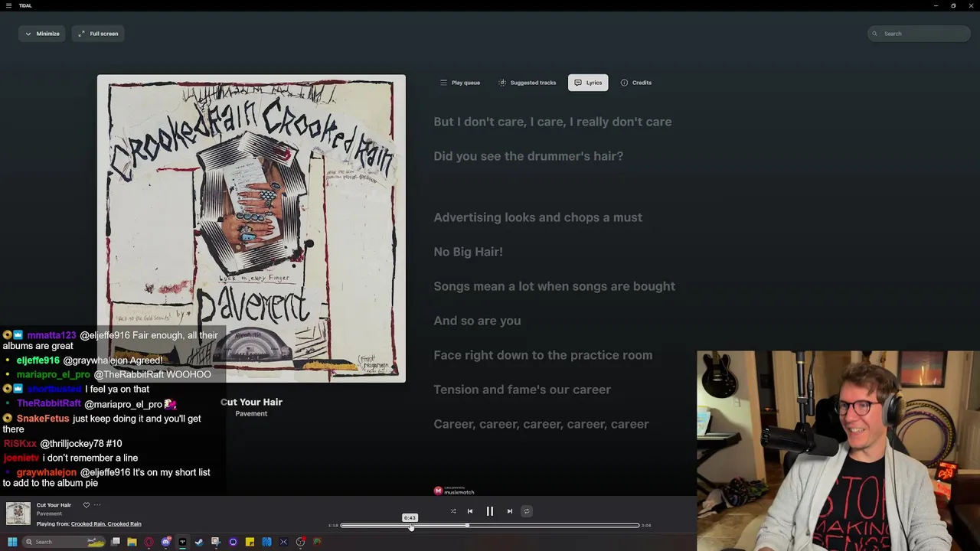Open Crooked Rain, Crooked Rain playing-from link
This screenshot has width=980, height=551.
tap(106, 524)
